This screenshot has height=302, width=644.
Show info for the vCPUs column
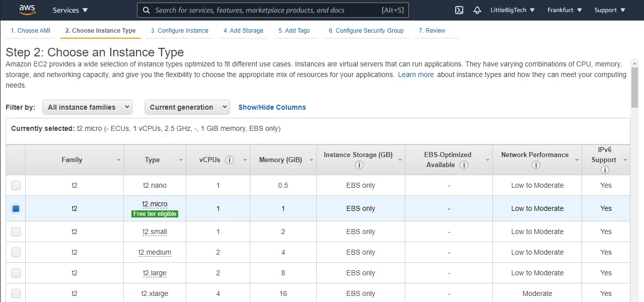(230, 160)
